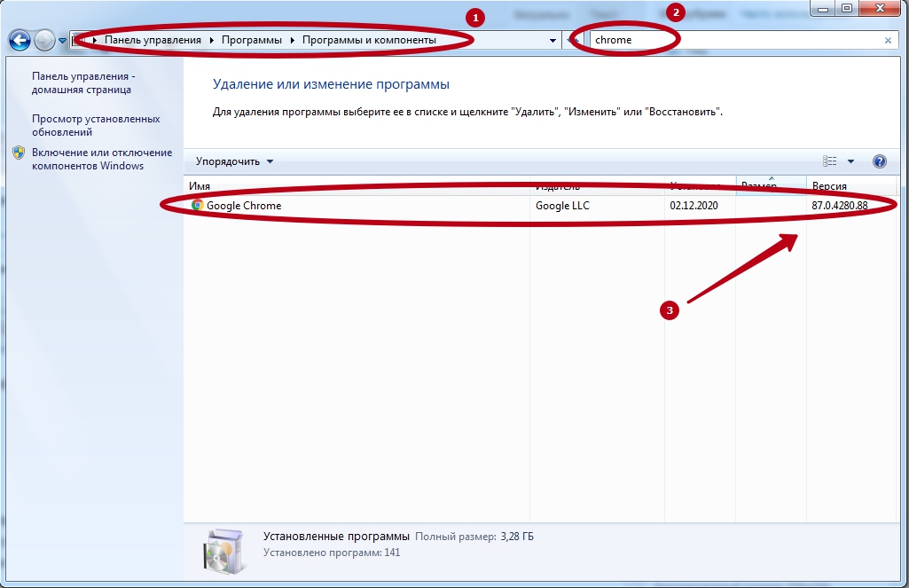Click Полный размер: 3,28 ГБ text
The width and height of the screenshot is (909, 588).
tap(474, 537)
